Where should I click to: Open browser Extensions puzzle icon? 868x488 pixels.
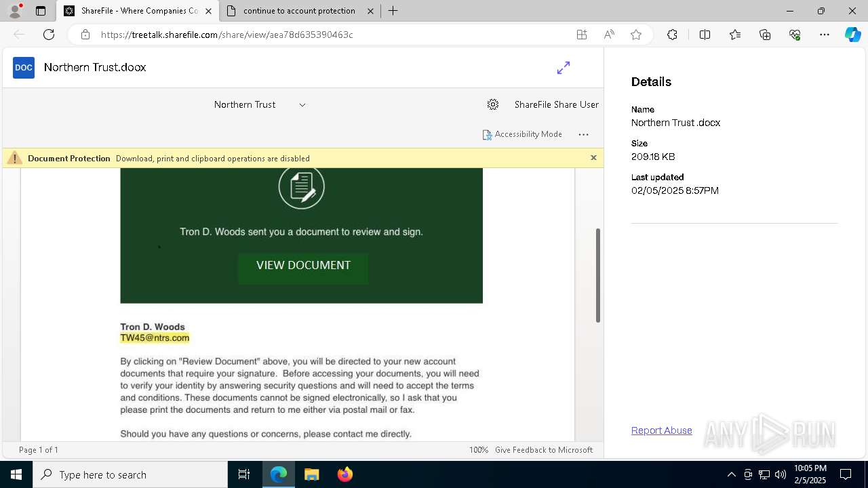(672, 35)
